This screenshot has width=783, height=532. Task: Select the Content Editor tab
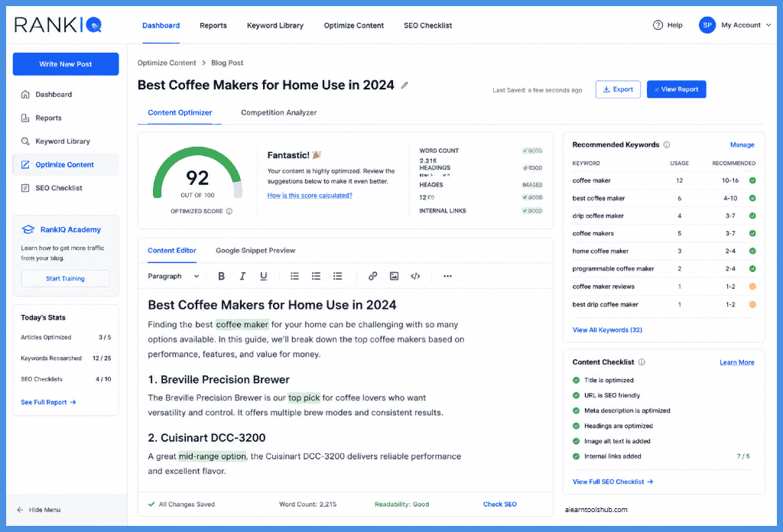pyautogui.click(x=172, y=251)
